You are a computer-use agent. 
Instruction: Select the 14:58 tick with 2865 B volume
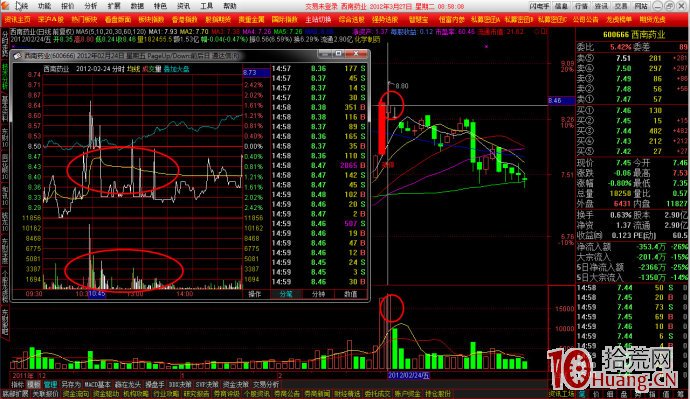[x=319, y=165]
